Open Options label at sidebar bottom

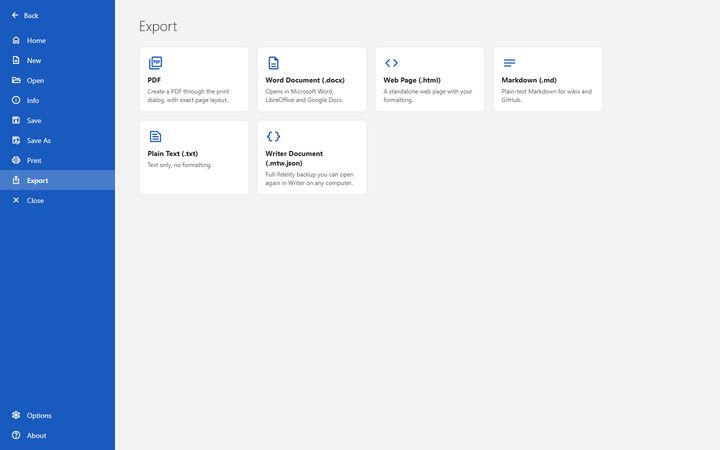click(x=39, y=416)
